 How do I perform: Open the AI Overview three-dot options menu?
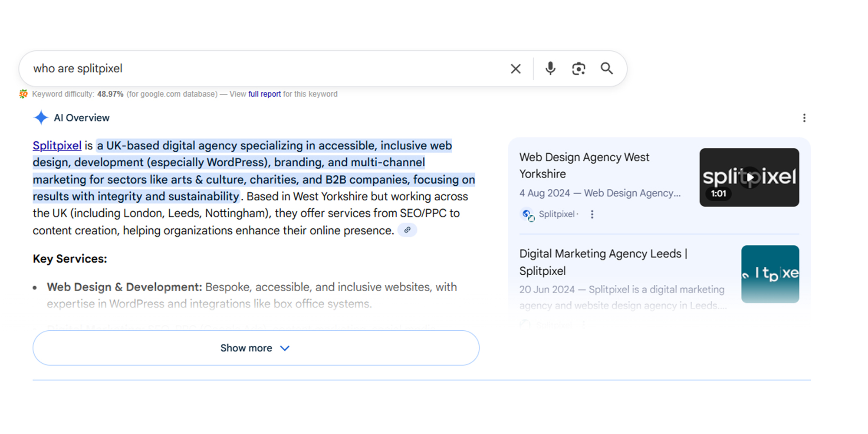(804, 118)
